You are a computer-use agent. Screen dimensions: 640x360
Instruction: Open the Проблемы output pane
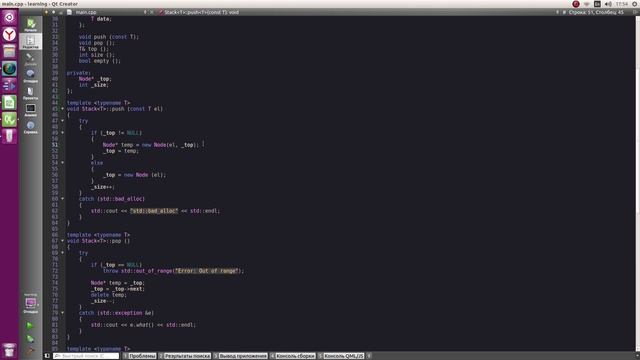pos(139,356)
